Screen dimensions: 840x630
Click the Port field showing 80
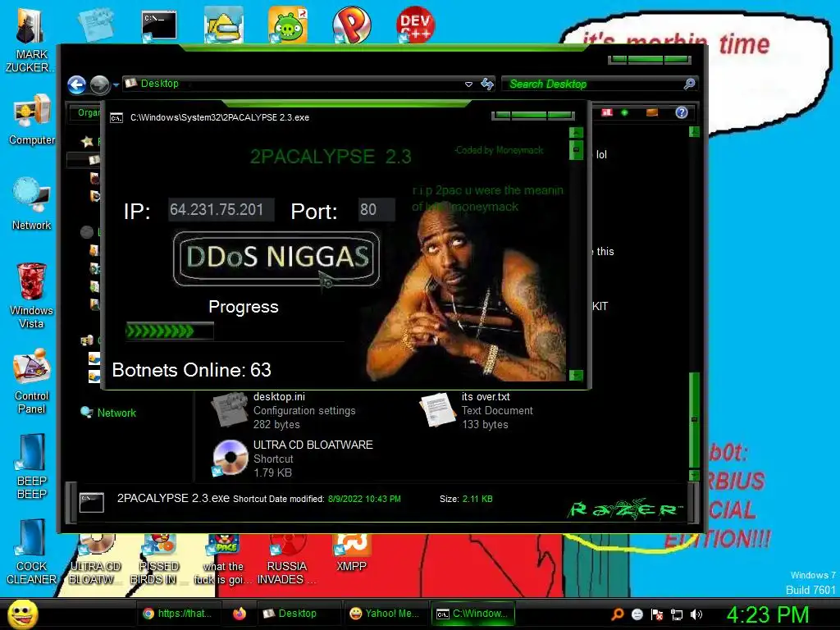pyautogui.click(x=377, y=209)
